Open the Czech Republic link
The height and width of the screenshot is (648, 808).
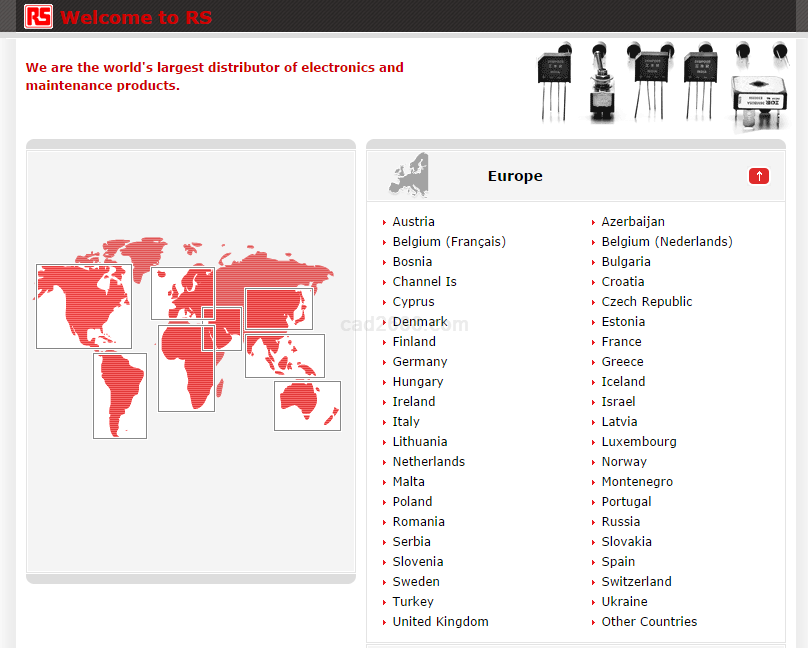646,301
